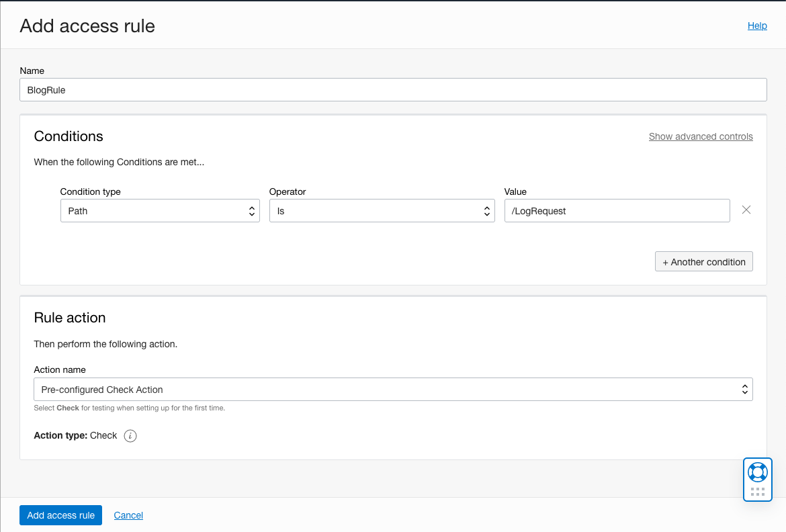Open the Operator dropdown showing Is
The width and height of the screenshot is (786, 532).
pyautogui.click(x=382, y=210)
